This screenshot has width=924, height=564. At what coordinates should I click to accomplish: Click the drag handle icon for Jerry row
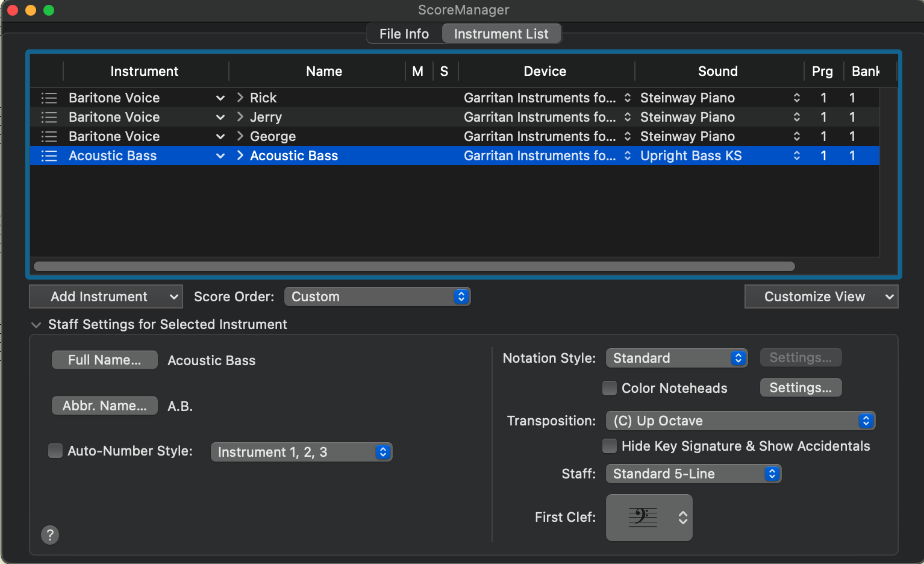click(49, 117)
